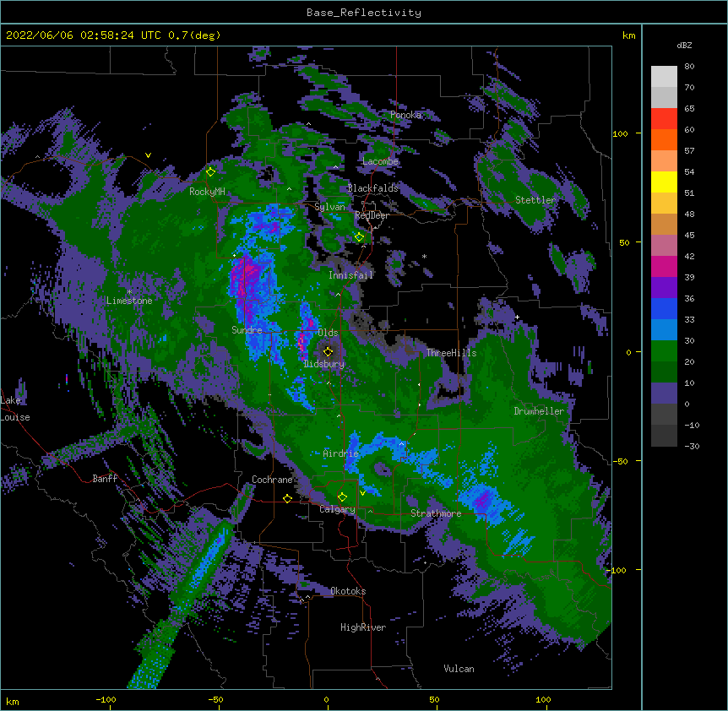Select the bright yellow legend swatch
The image size is (728, 711).
[664, 182]
